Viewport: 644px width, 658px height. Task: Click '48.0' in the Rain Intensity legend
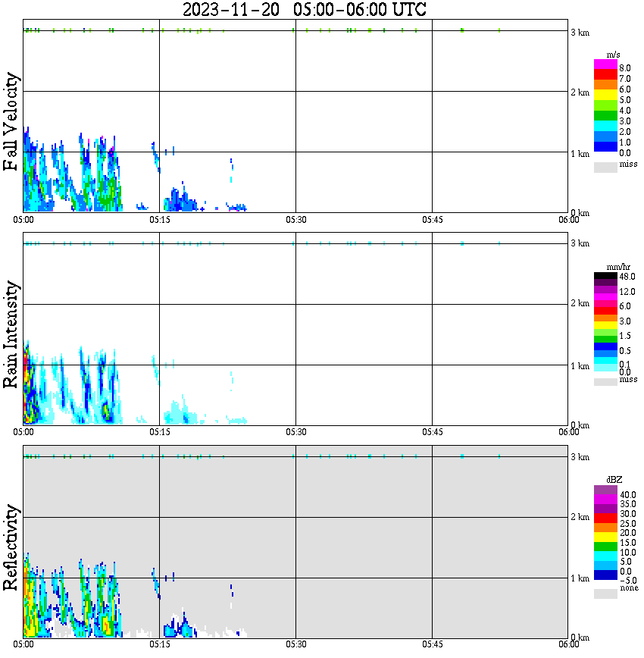(627, 277)
